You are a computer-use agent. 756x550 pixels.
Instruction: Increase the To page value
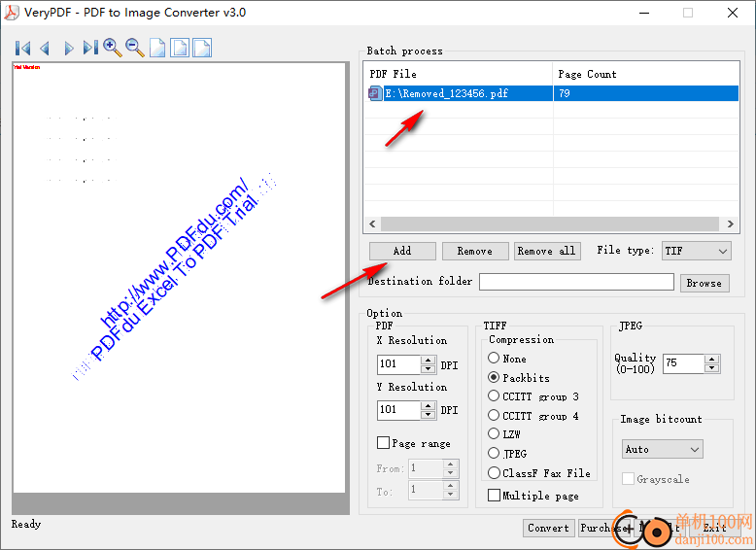pos(450,486)
